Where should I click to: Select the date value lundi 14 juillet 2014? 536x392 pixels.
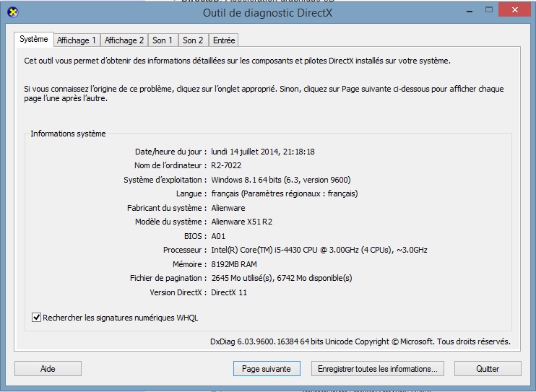262,152
